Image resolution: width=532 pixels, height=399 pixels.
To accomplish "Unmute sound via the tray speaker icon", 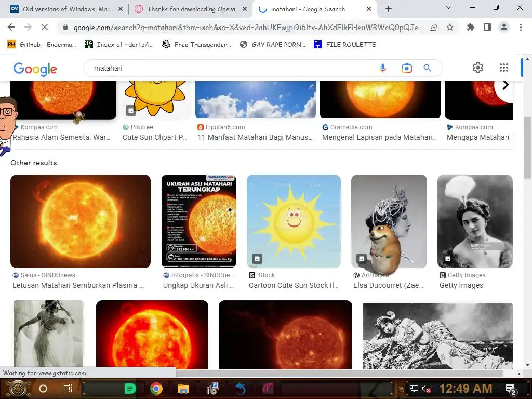I will (426, 389).
